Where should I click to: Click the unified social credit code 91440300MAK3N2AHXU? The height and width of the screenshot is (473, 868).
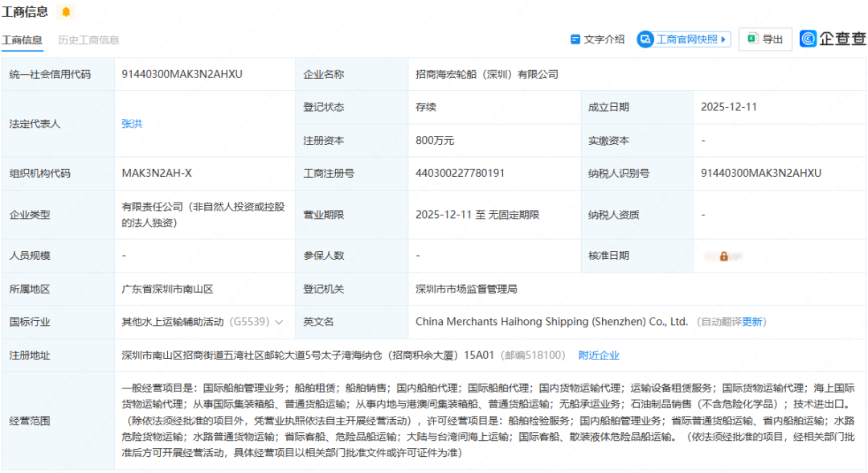click(182, 74)
